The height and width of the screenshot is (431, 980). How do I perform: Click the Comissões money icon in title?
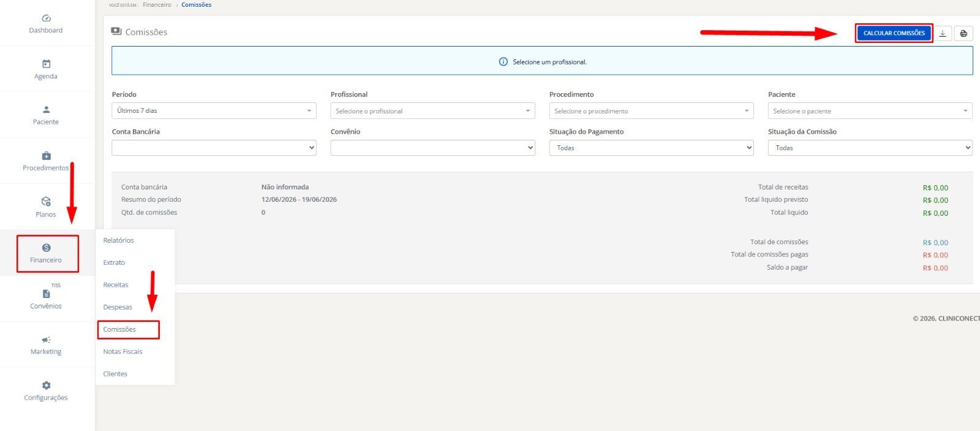click(116, 31)
